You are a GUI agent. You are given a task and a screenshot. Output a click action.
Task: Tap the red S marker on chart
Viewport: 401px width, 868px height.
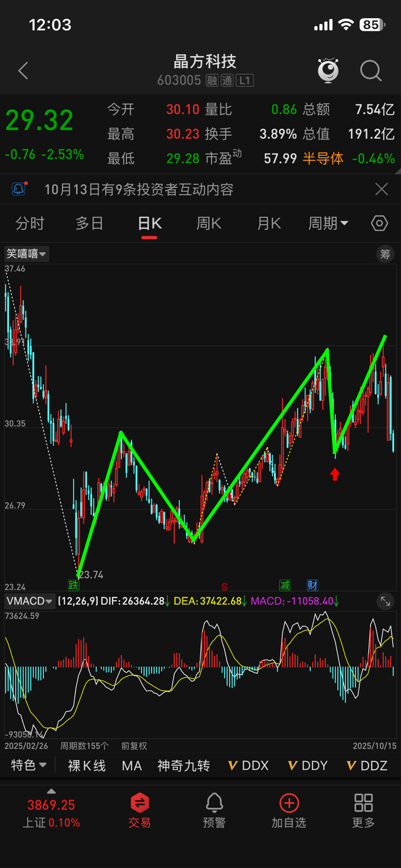[225, 587]
